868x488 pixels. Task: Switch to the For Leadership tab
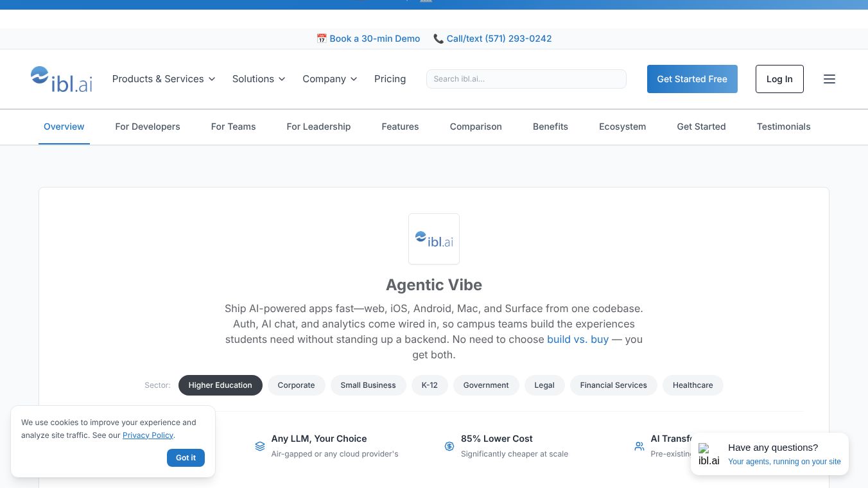pos(318,126)
